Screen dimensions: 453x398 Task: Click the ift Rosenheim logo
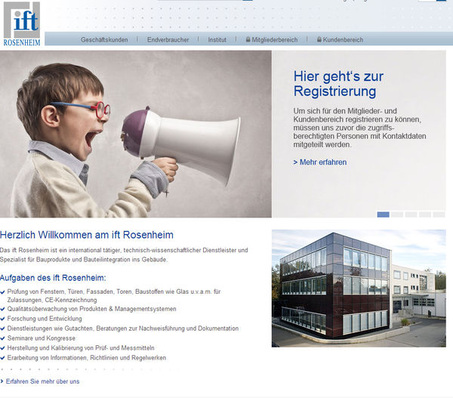(x=22, y=24)
